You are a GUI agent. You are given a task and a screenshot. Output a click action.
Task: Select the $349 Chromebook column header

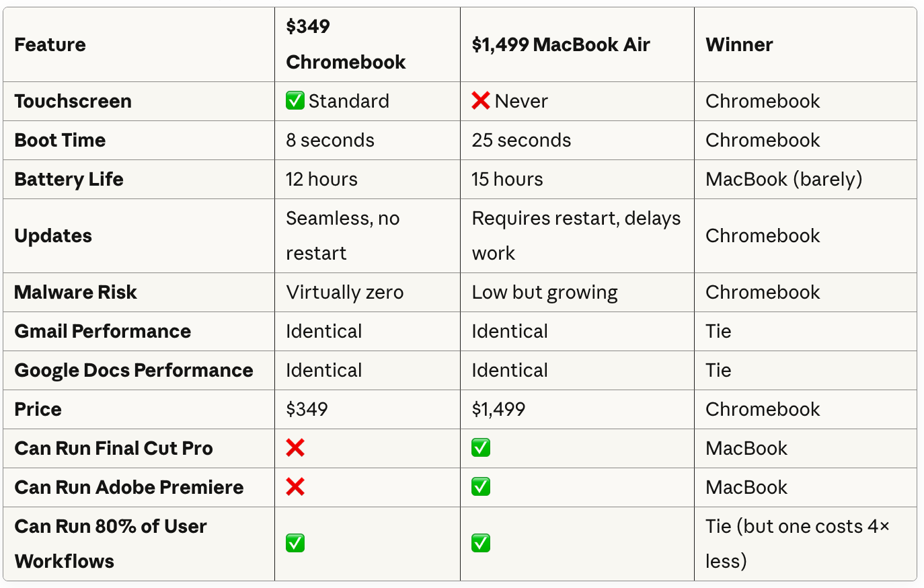346,44
